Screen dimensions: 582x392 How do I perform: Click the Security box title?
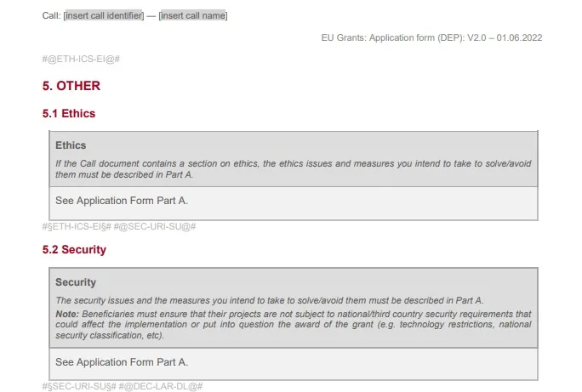76,282
